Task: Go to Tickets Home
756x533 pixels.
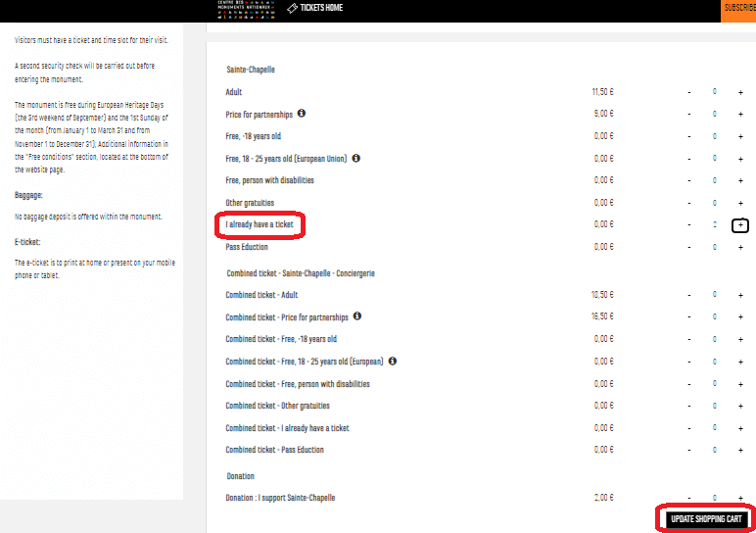Action: (315, 8)
